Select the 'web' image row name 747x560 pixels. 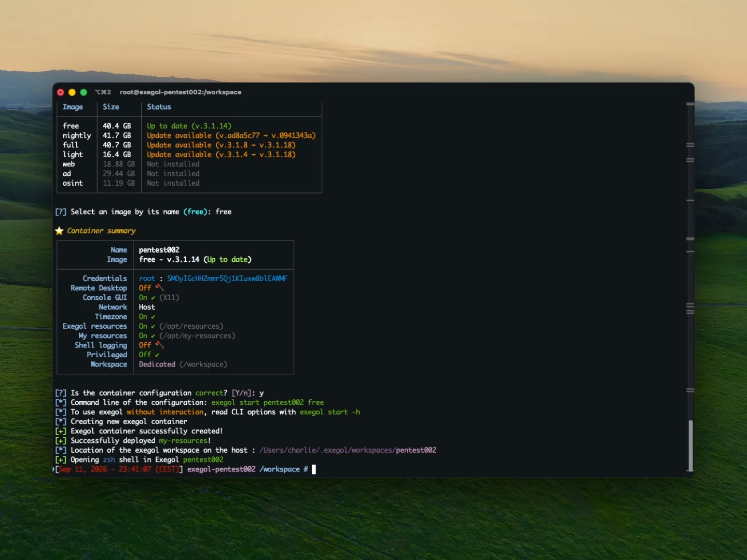click(x=68, y=164)
